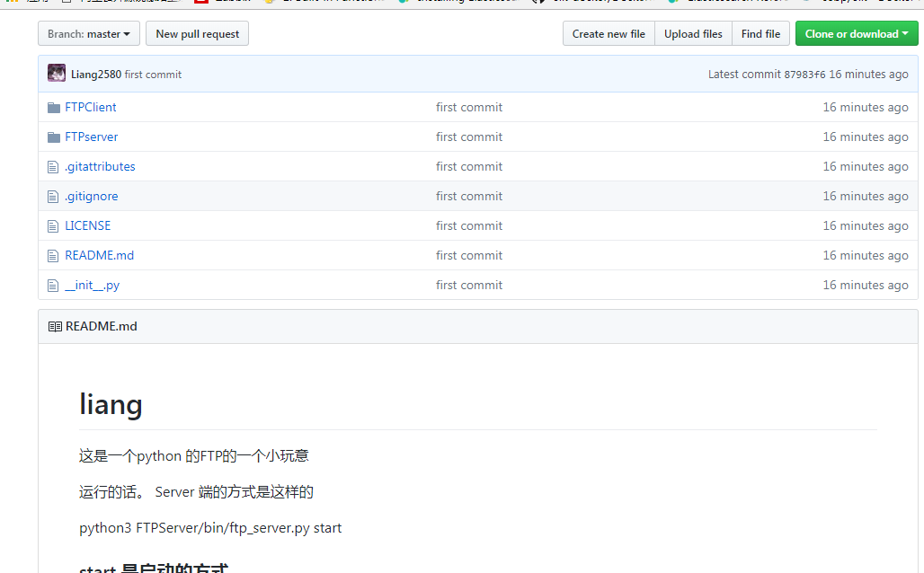Click the .gitignore file icon
The height and width of the screenshot is (573, 924).
[x=53, y=197]
